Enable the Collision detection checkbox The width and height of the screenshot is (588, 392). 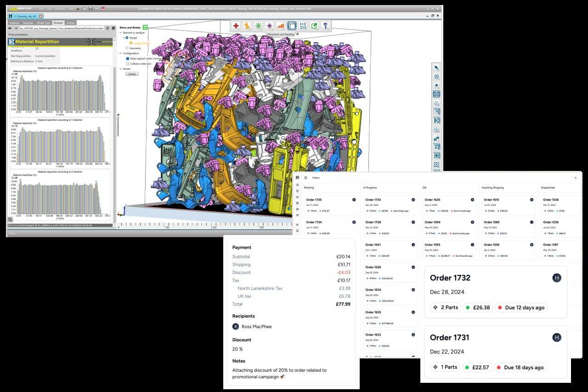click(x=128, y=63)
